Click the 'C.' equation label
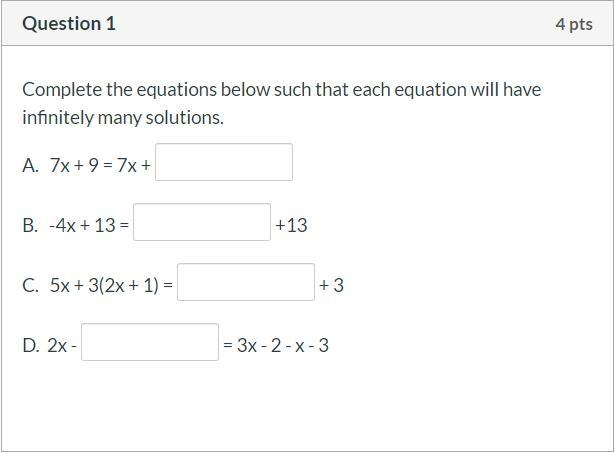The width and height of the screenshot is (614, 453). [31, 285]
